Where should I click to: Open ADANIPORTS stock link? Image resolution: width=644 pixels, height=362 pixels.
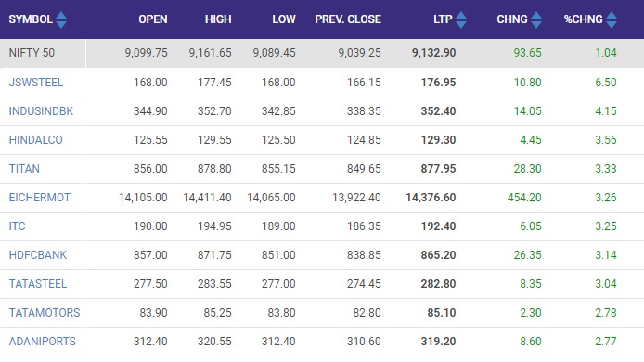43,341
